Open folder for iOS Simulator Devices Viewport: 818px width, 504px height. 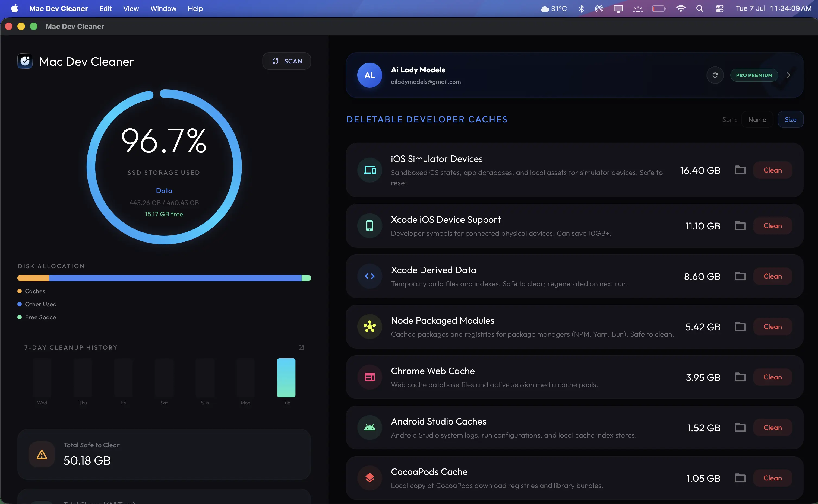(740, 170)
